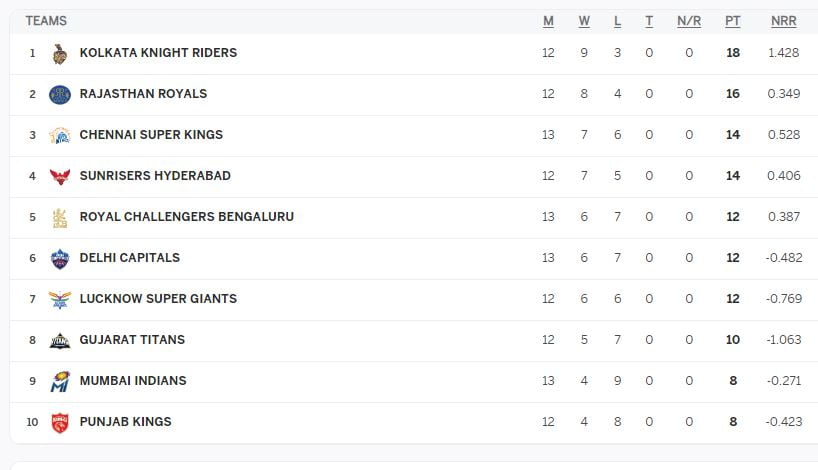Click the Gujarat Titans team logo
The width and height of the screenshot is (818, 470).
coord(60,341)
